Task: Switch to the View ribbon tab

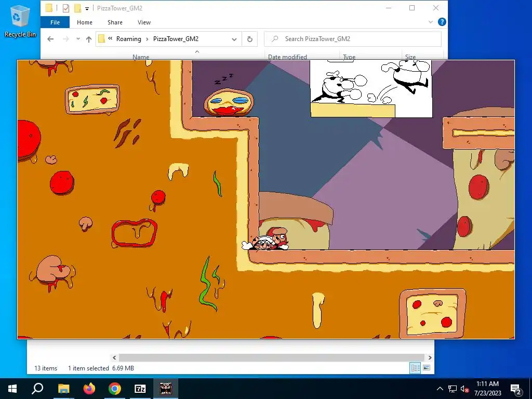Action: coord(144,22)
